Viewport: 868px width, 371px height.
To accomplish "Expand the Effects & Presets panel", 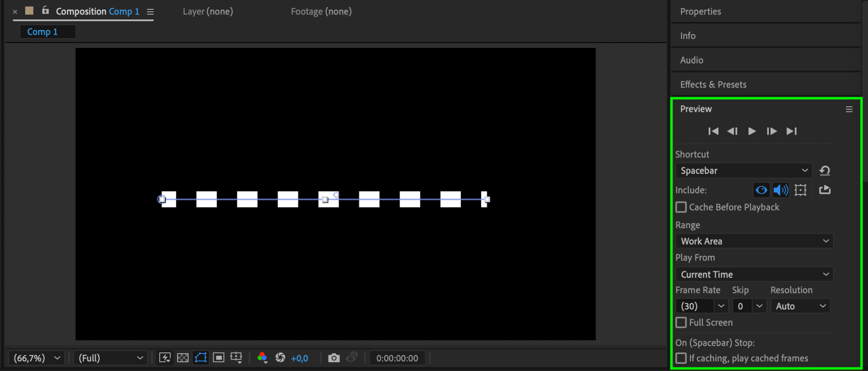I will [x=713, y=84].
